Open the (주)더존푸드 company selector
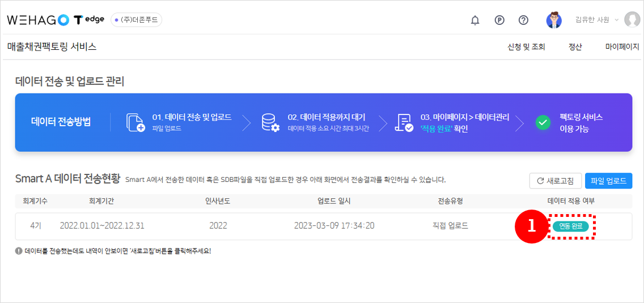Image resolution: width=644 pixels, height=303 pixels. click(136, 20)
